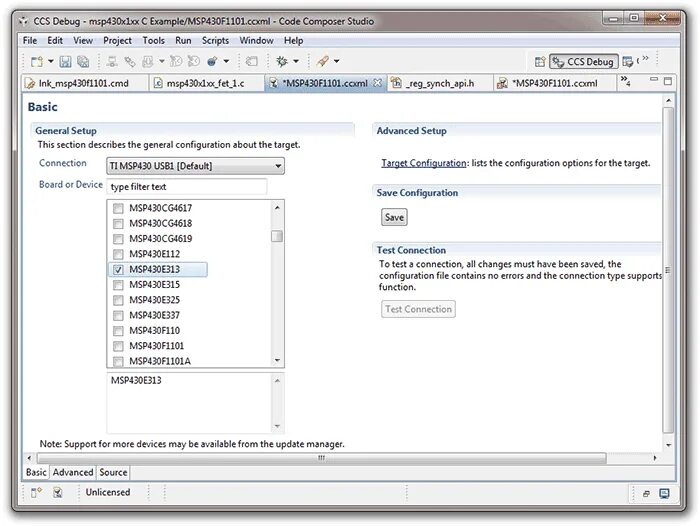This screenshot has width=700, height=526.
Task: Click status bar icon left of Unlicensed
Action: click(58, 493)
